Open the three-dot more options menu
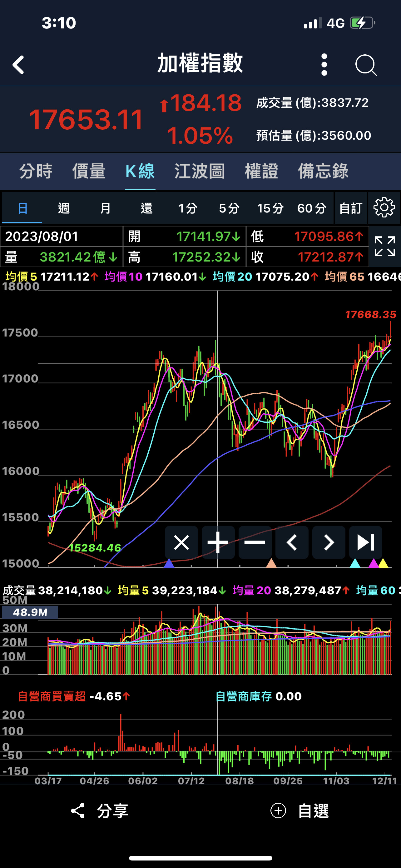The image size is (401, 868). point(324,64)
